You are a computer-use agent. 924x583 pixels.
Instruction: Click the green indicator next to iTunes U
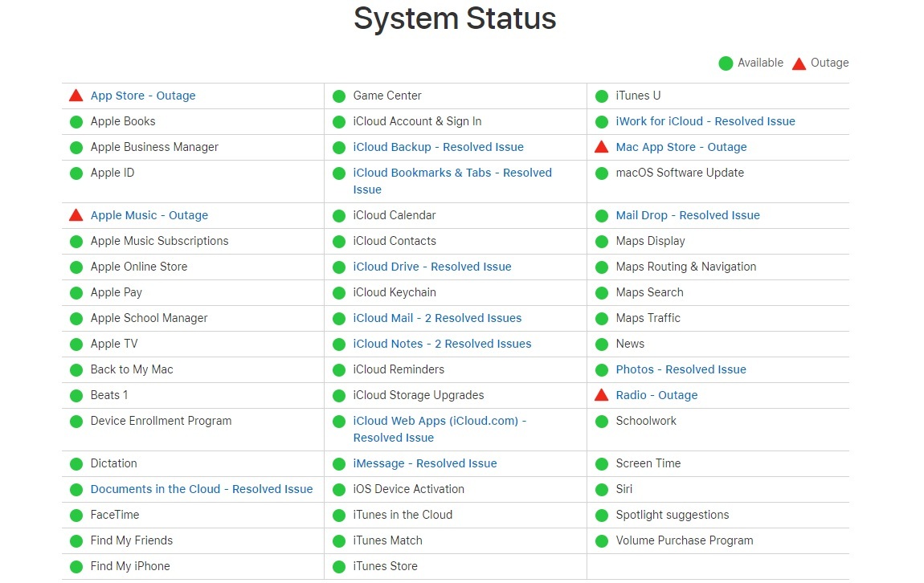[602, 95]
